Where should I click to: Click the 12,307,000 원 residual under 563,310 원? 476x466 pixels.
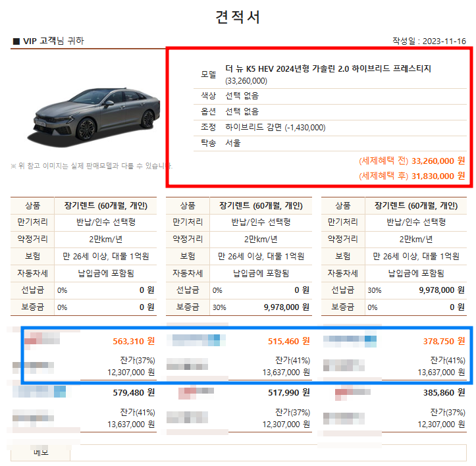[x=131, y=373]
